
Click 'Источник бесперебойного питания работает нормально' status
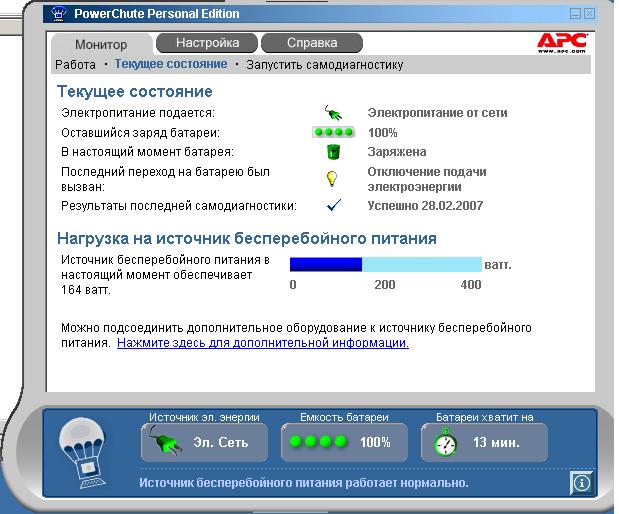(304, 483)
